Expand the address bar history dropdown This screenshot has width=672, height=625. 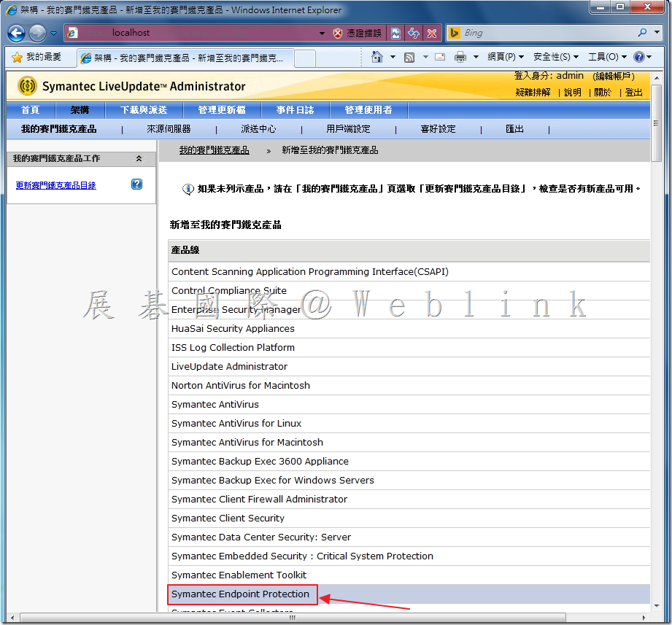point(322,34)
